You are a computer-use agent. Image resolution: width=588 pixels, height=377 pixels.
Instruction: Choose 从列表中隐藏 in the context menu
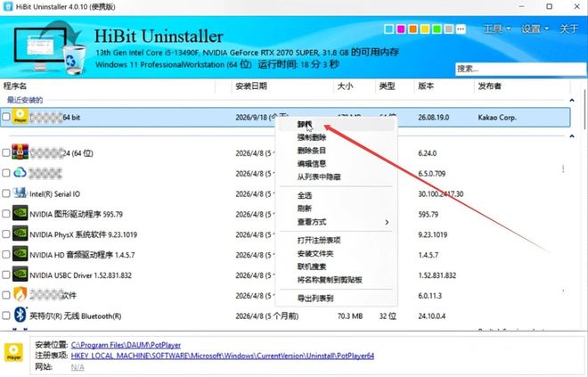point(336,176)
